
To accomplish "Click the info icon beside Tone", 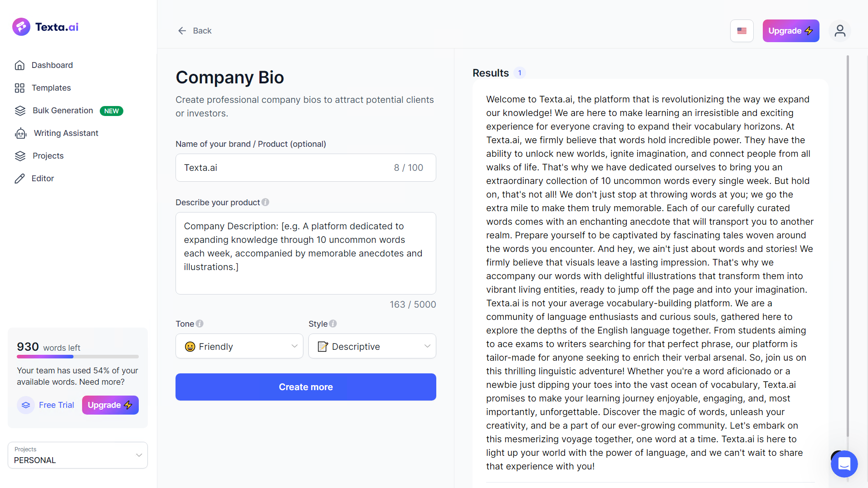I will (x=200, y=324).
